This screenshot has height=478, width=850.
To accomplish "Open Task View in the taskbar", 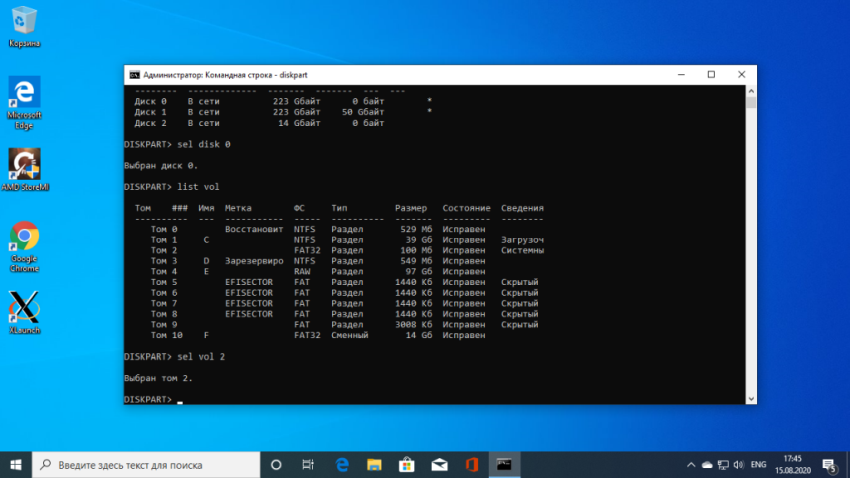I will (309, 465).
